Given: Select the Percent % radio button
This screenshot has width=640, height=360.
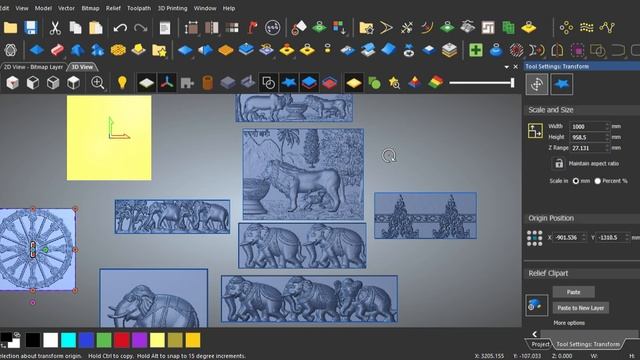Looking at the screenshot, I should point(598,181).
